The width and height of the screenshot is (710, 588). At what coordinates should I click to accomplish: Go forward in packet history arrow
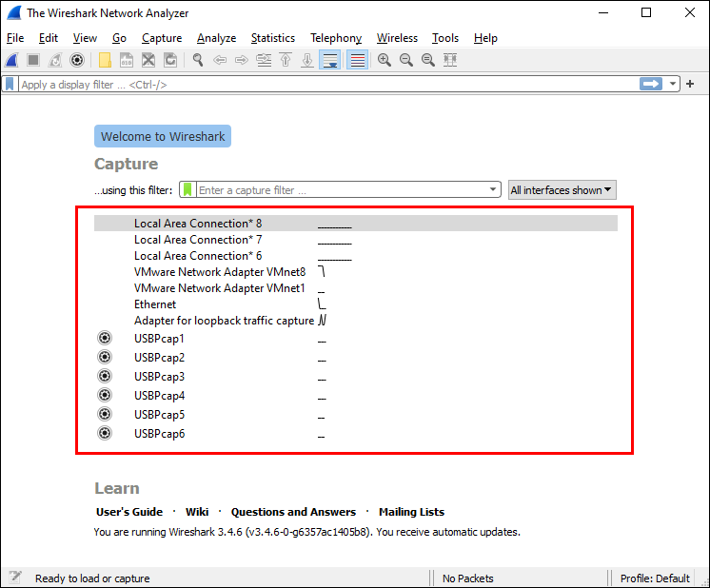pyautogui.click(x=242, y=60)
